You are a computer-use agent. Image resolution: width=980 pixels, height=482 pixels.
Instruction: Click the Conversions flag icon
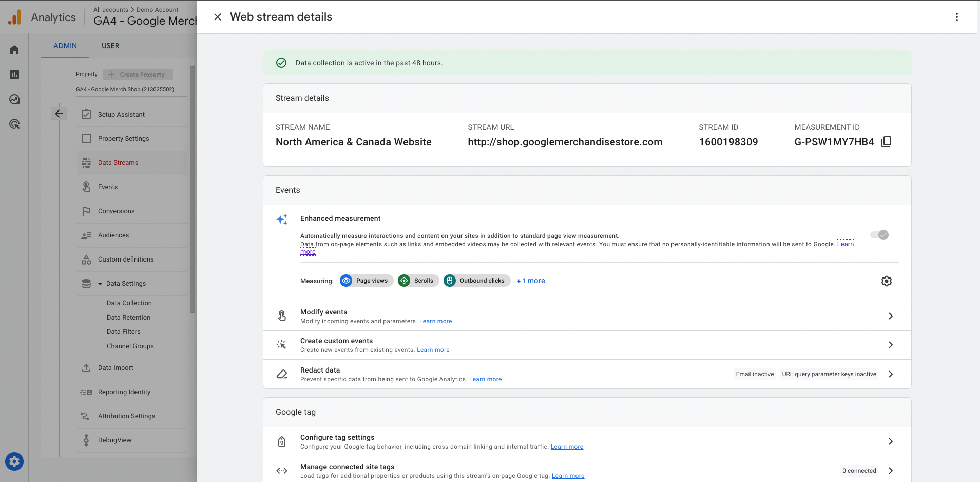pos(86,211)
